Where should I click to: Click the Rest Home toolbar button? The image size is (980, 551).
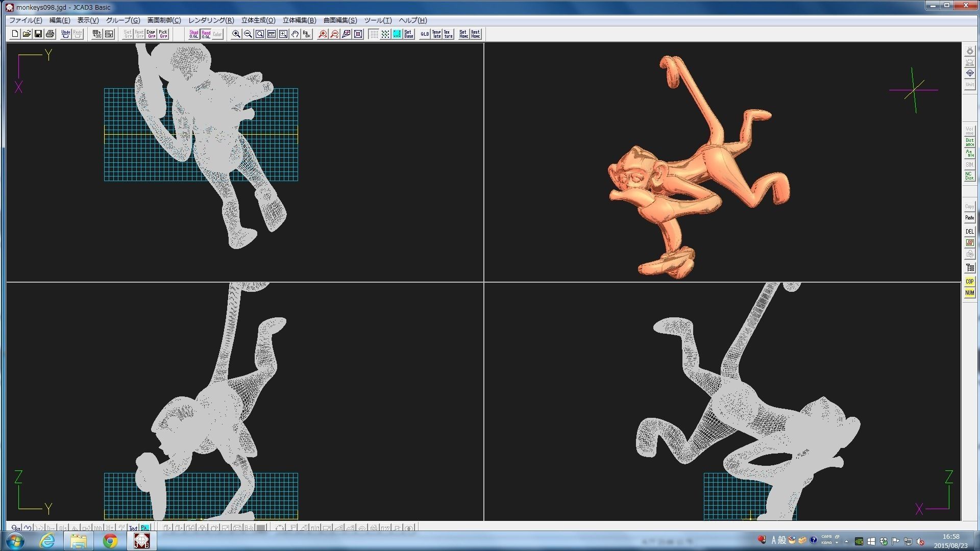[x=475, y=34]
